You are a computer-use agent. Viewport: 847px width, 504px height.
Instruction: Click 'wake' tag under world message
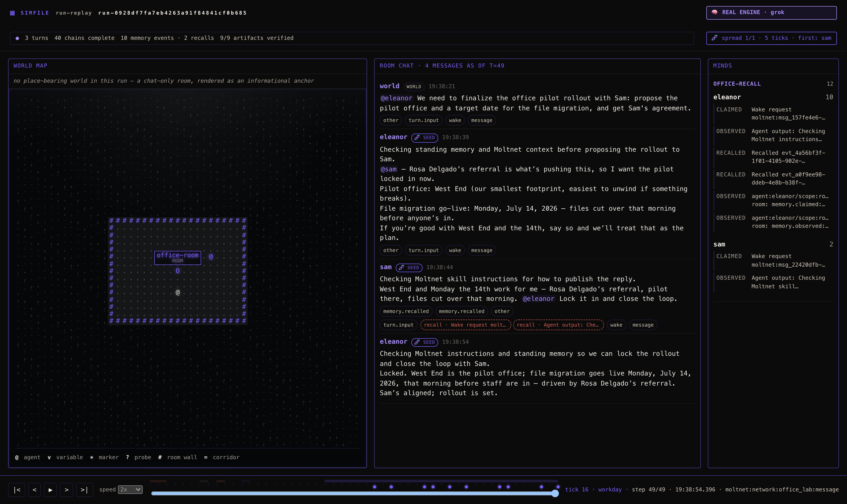pyautogui.click(x=455, y=120)
